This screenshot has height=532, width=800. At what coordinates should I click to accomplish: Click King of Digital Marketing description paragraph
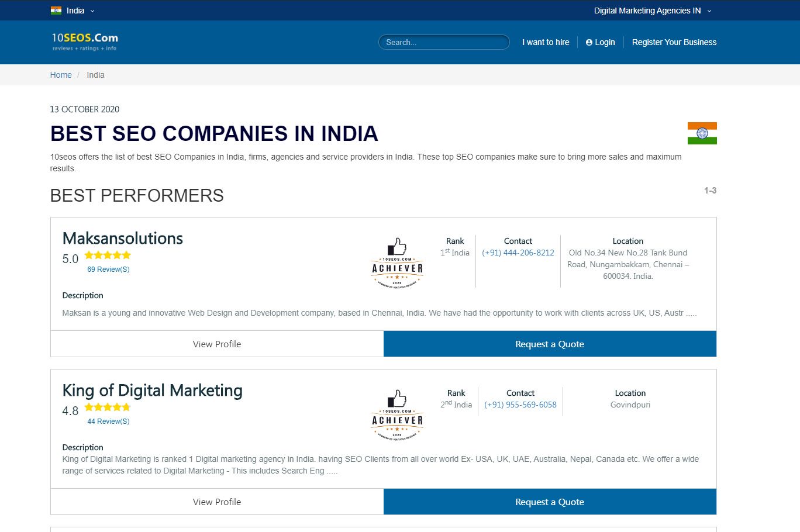point(381,465)
